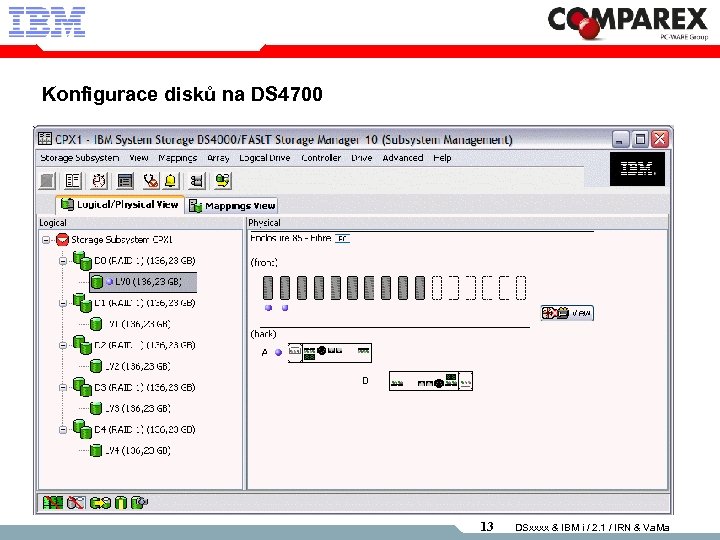Image resolution: width=720 pixels, height=540 pixels.
Task: Collapse the D2 array node
Action: pos(63,345)
